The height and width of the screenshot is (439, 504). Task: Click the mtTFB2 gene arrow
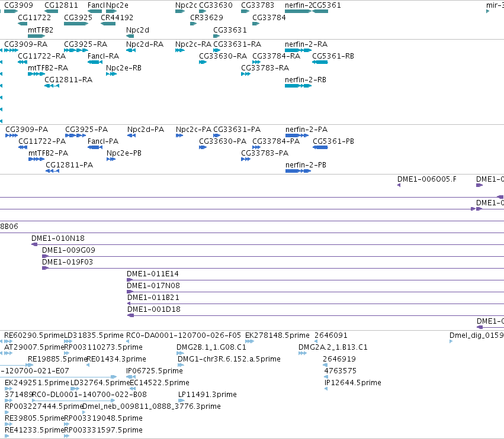pos(36,36)
